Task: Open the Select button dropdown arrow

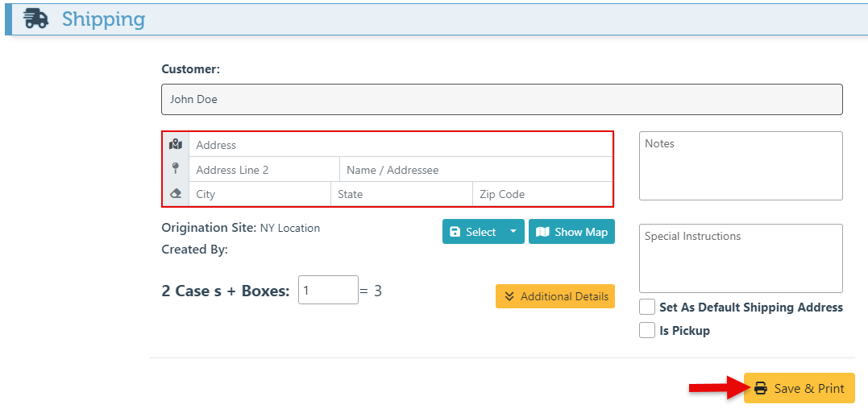Action: 513,232
